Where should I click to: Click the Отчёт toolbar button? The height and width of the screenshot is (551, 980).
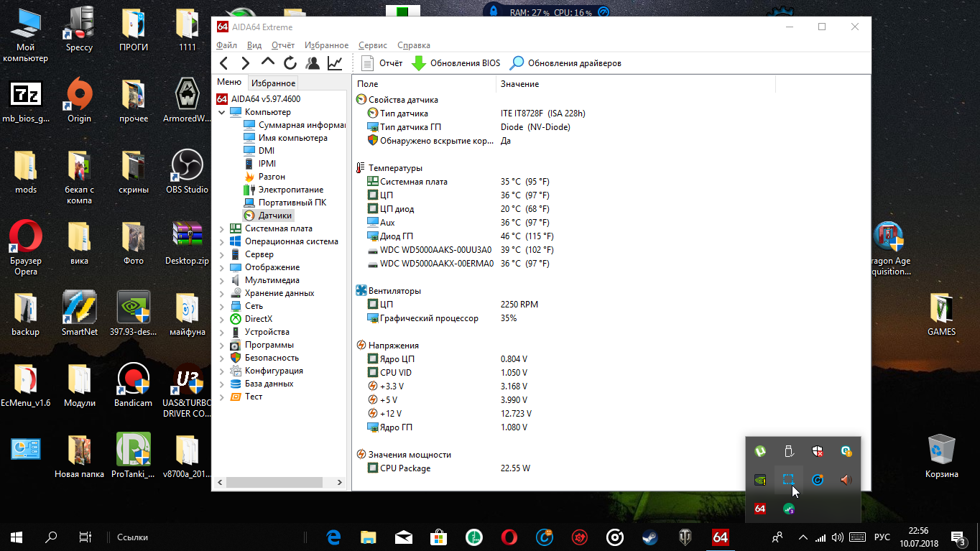pyautogui.click(x=382, y=63)
